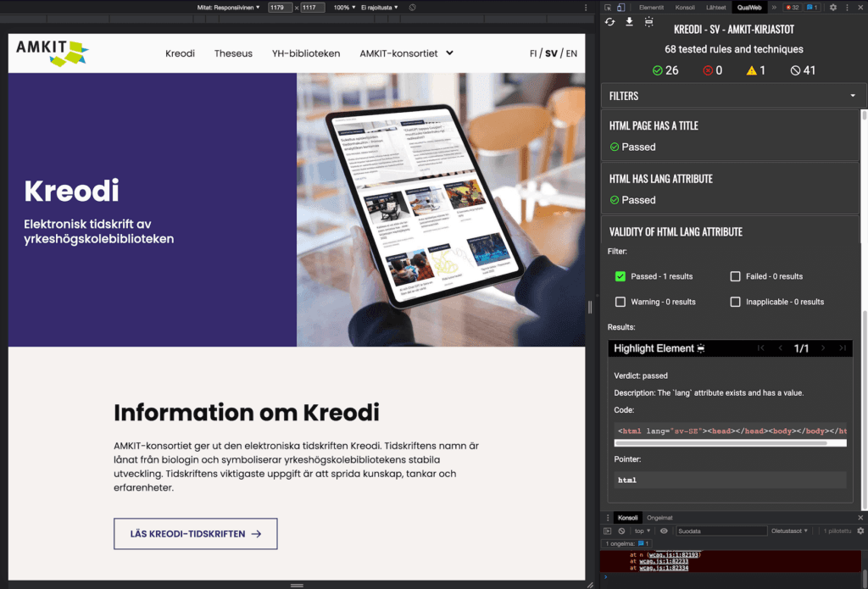Image resolution: width=868 pixels, height=589 pixels.
Task: Check the Failed - 0 results filter
Action: pos(735,276)
